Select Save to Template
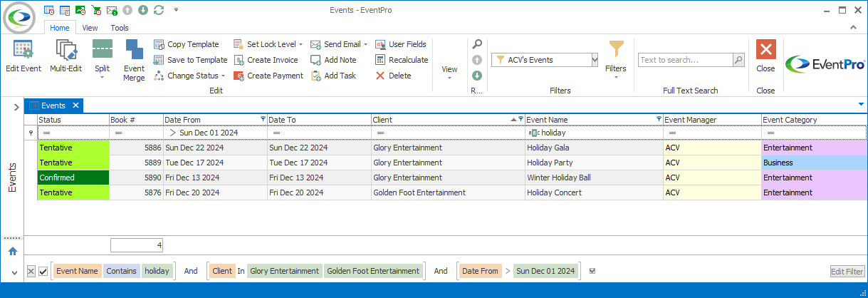 [x=190, y=60]
